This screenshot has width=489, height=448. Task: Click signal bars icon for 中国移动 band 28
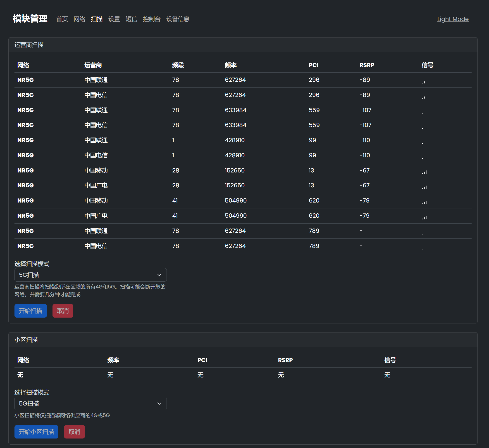(424, 172)
